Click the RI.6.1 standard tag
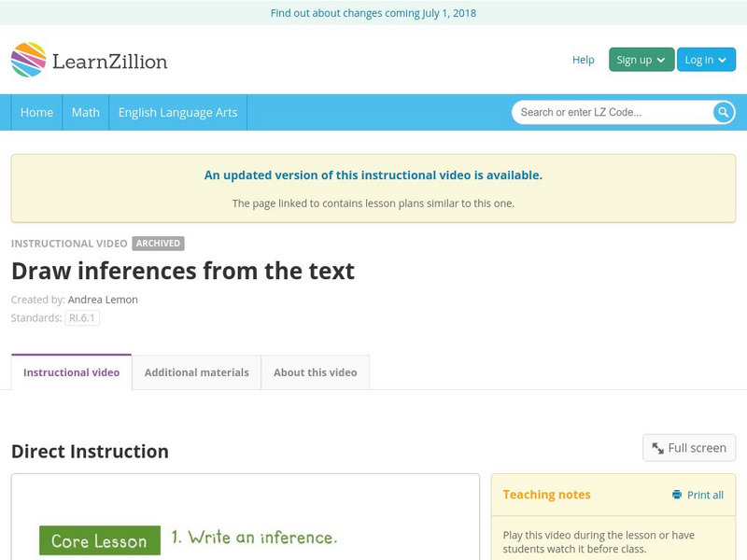The height and width of the screenshot is (560, 747). pyautogui.click(x=82, y=317)
